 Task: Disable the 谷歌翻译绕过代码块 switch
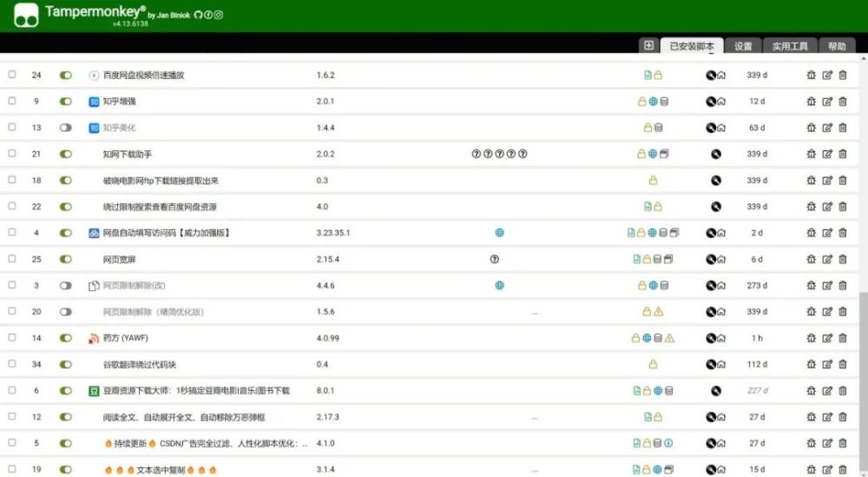[65, 365]
